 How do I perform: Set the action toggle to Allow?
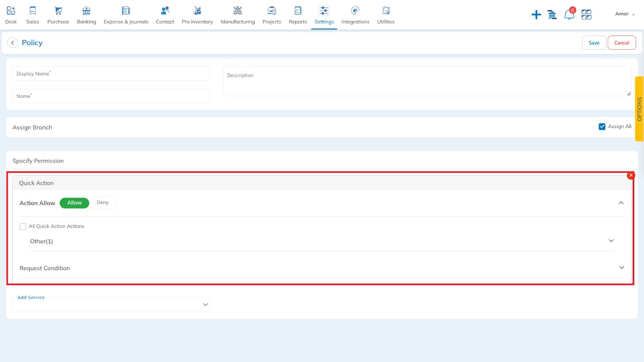tap(74, 203)
